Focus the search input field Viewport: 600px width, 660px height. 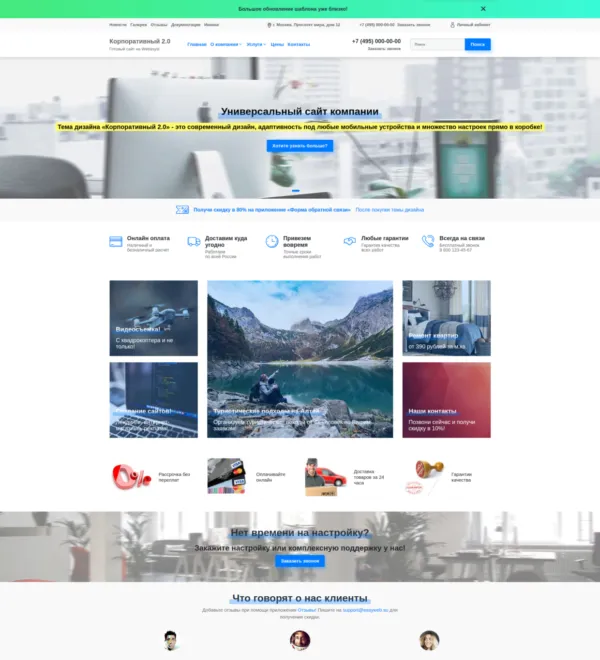click(x=437, y=44)
